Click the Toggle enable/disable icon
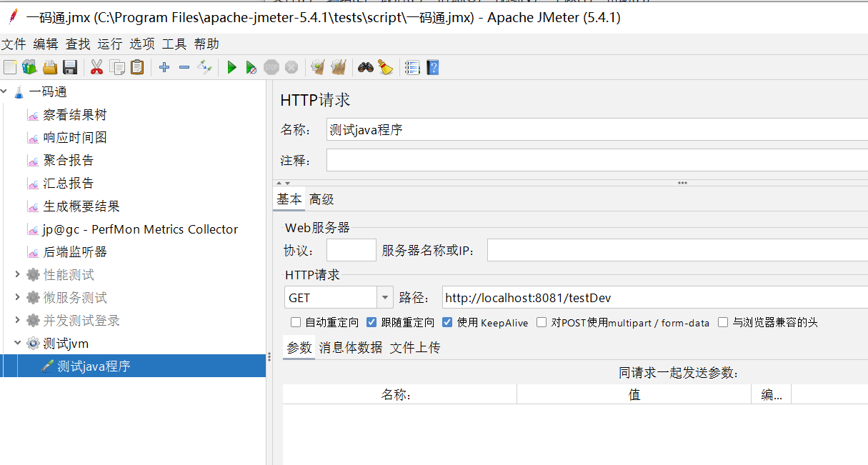The image size is (868, 465). [x=205, y=67]
